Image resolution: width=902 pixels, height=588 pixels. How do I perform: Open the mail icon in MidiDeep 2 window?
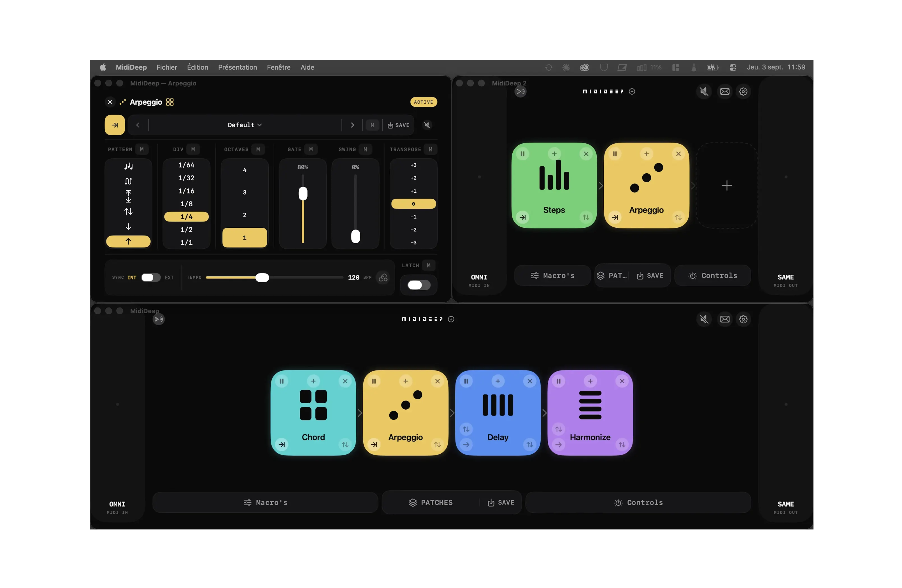coord(725,92)
